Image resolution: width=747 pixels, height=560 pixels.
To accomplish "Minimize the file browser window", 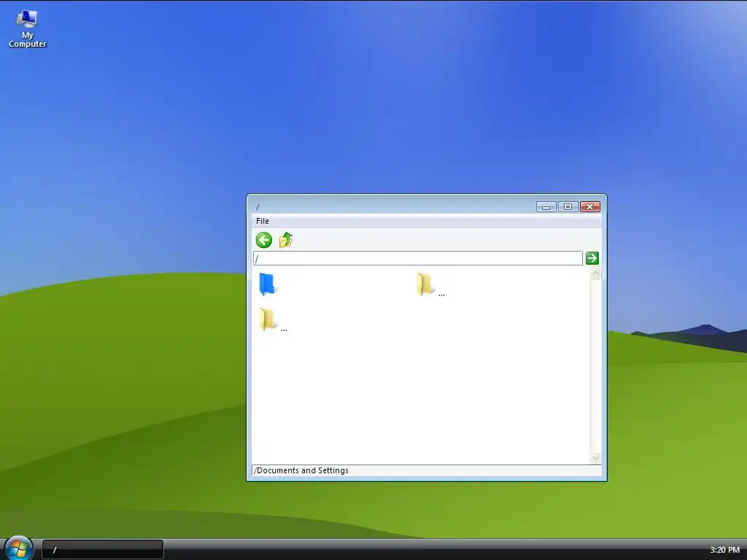I will pyautogui.click(x=546, y=206).
